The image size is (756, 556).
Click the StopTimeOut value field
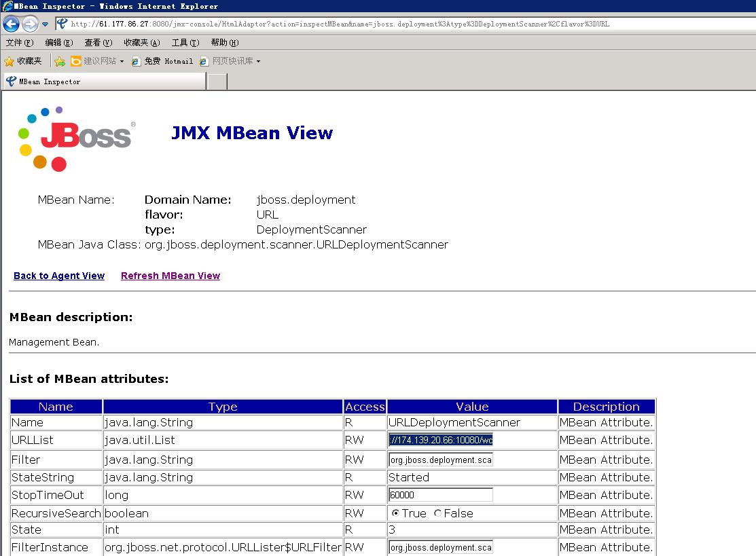coord(441,495)
